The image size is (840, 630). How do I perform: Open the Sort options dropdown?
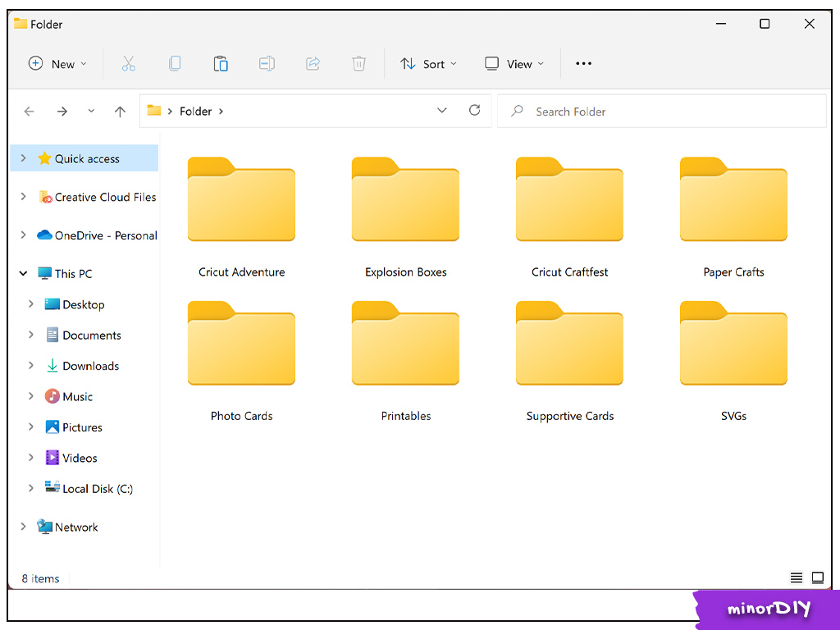(428, 64)
